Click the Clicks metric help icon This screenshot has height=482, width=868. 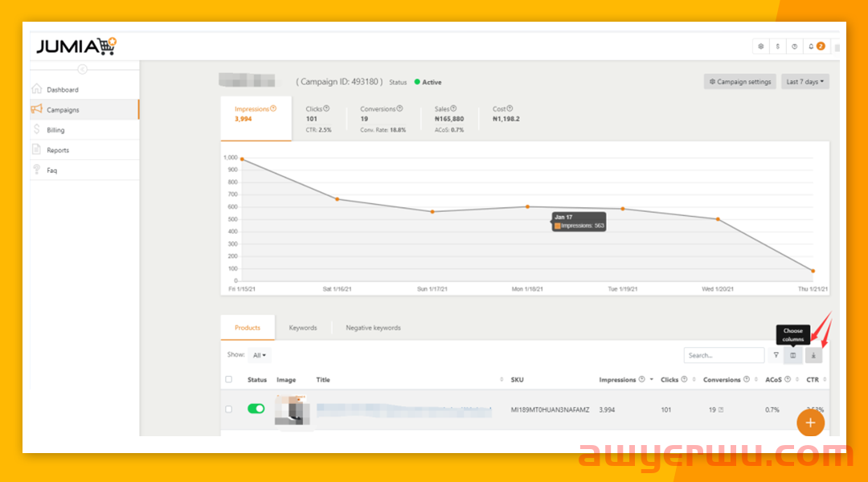click(x=326, y=108)
